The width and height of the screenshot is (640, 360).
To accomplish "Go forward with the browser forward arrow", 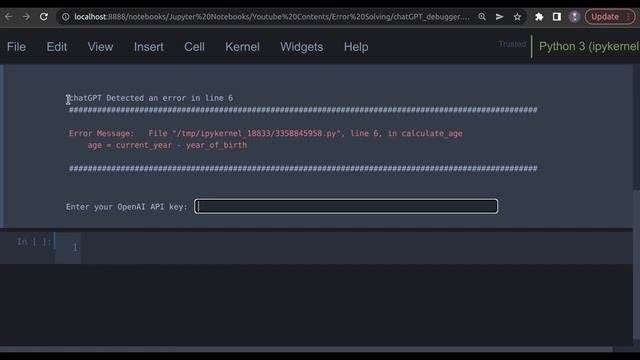I will (26, 17).
